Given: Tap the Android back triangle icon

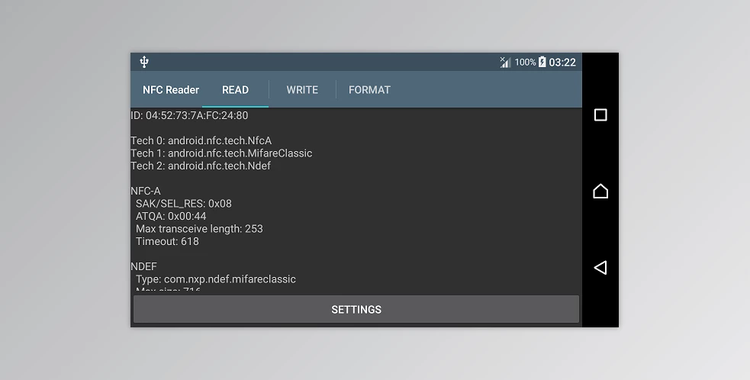Looking at the screenshot, I should pos(600,268).
